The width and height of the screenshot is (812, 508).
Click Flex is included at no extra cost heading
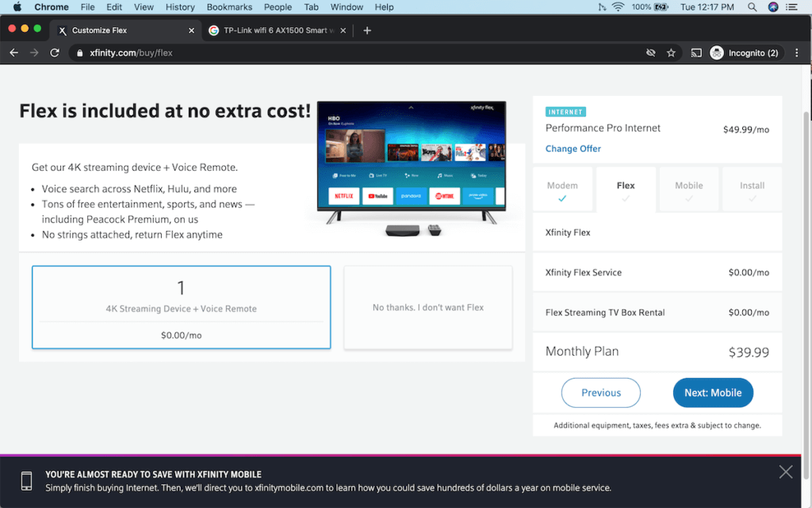click(165, 111)
